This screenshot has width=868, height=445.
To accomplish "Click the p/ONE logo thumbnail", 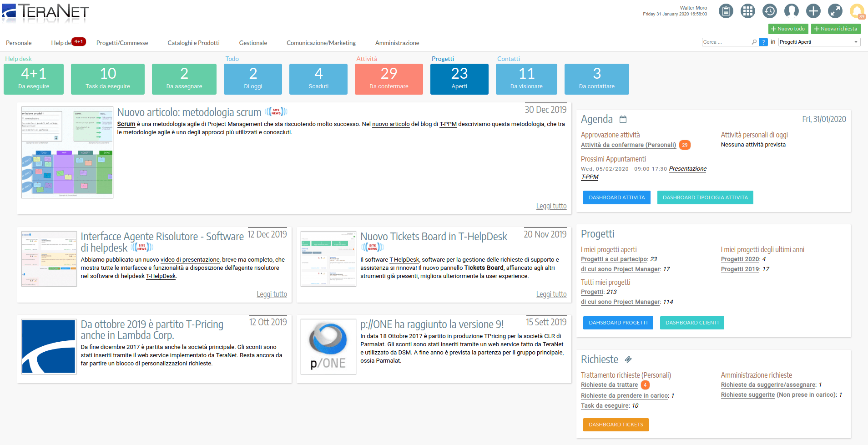I will click(328, 347).
